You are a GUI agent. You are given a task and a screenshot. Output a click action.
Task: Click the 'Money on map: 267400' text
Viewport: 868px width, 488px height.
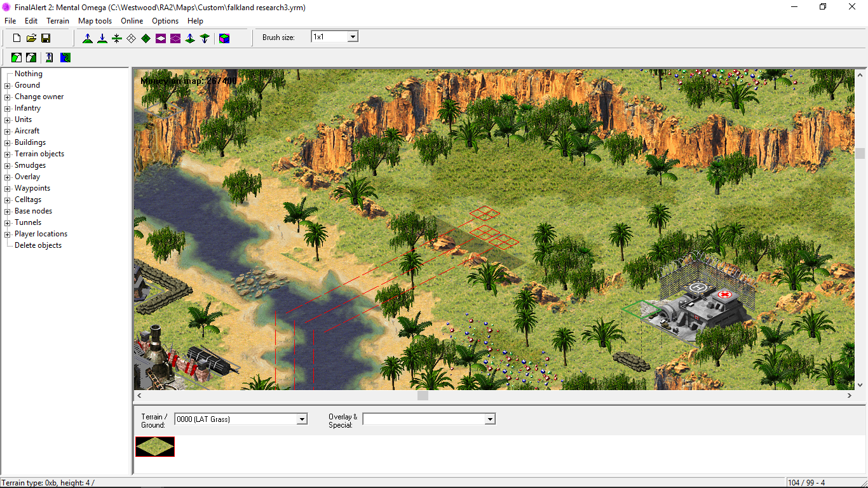[x=188, y=81]
